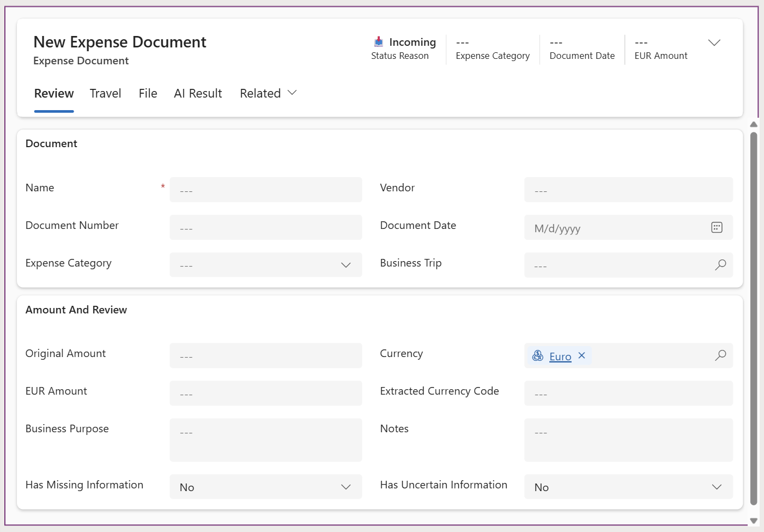
Task: Search Business Trip lookup magnifier icon
Action: point(720,265)
